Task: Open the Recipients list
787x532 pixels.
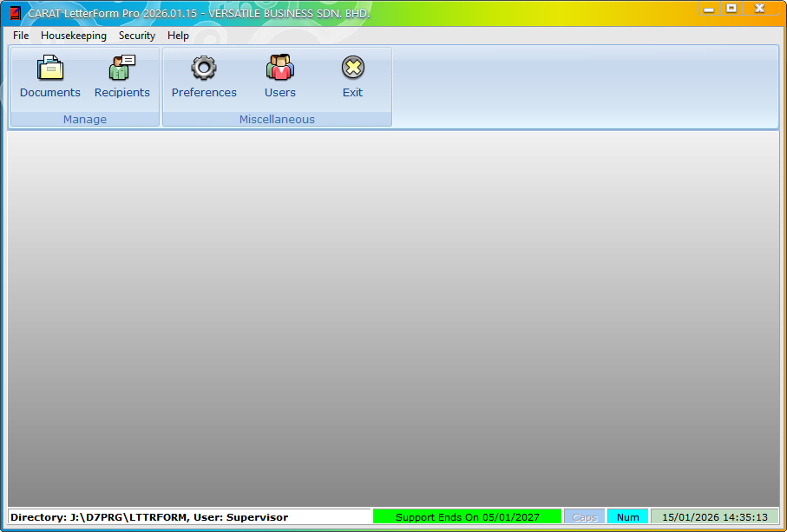Action: coord(121,76)
